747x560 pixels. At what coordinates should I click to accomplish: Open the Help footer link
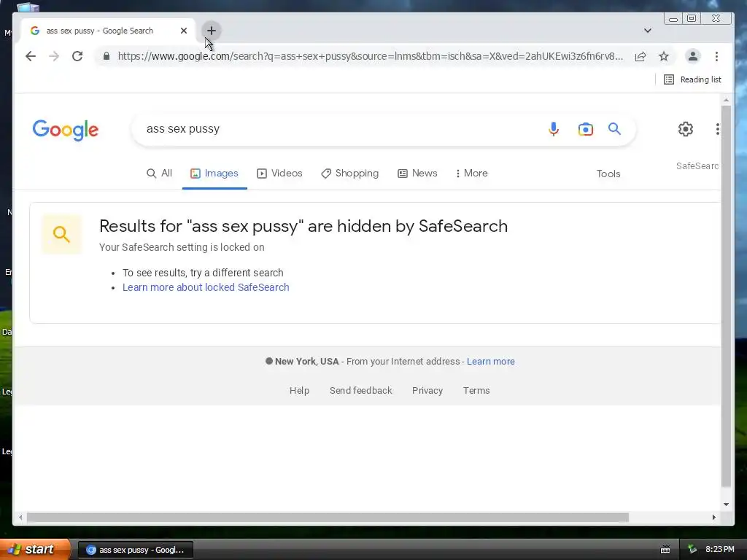point(299,391)
